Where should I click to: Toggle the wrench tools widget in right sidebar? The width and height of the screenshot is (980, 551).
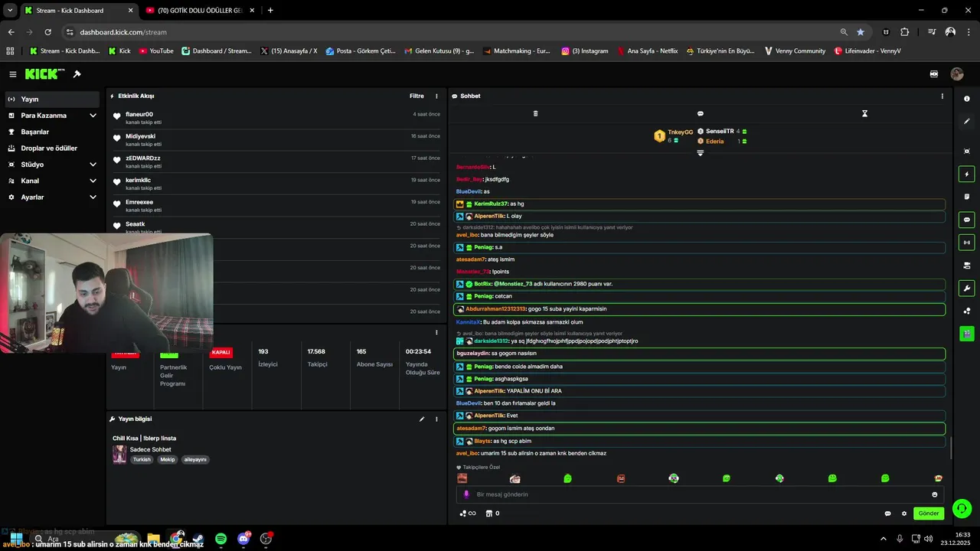coord(967,289)
